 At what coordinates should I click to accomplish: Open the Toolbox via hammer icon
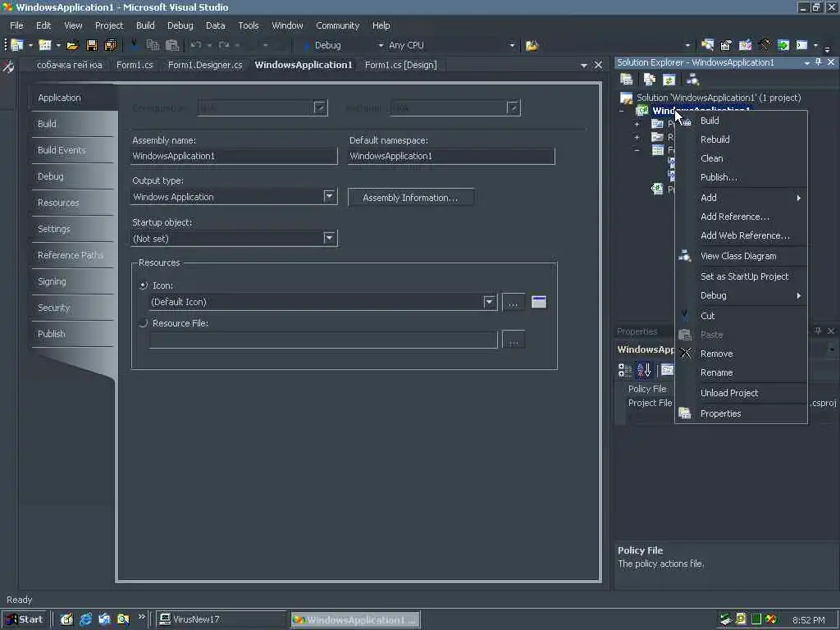765,46
